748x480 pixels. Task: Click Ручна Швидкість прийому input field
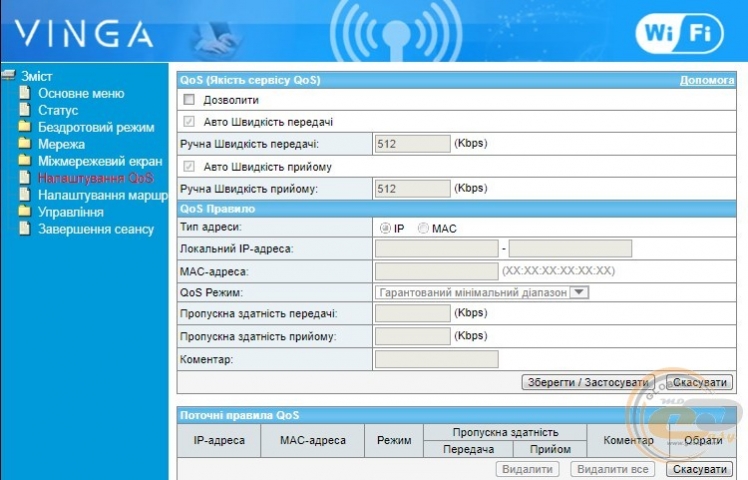tap(413, 188)
